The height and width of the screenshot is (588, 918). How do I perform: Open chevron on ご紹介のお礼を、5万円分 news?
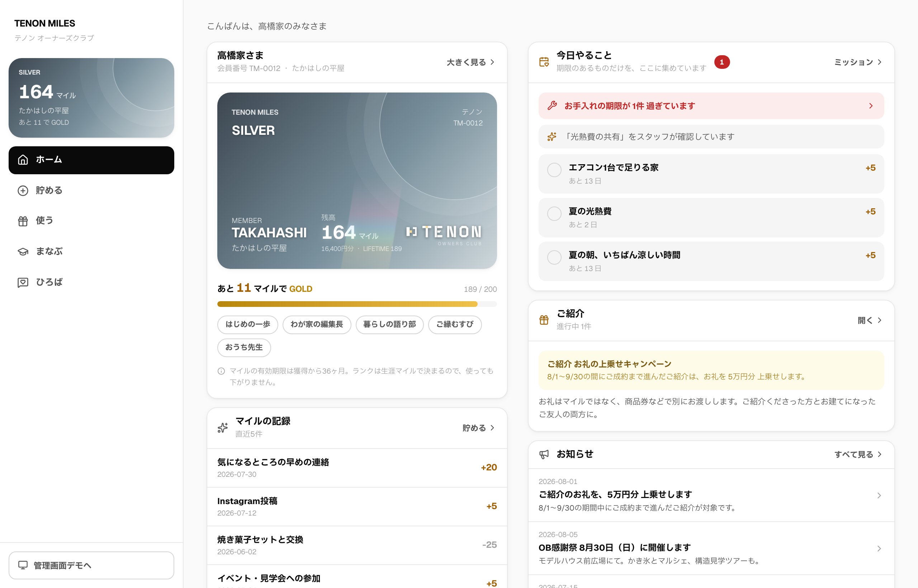tap(879, 495)
